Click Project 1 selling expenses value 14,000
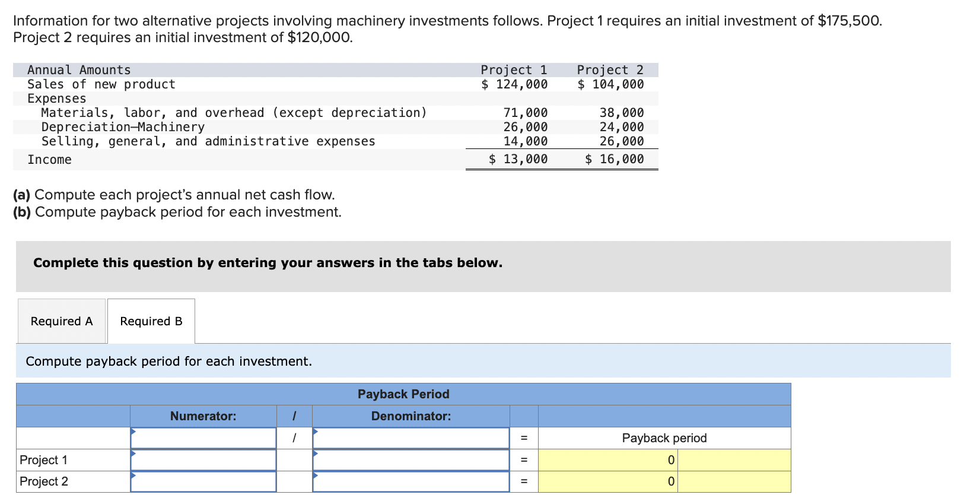Screen dimensions: 980x501 point(526,141)
